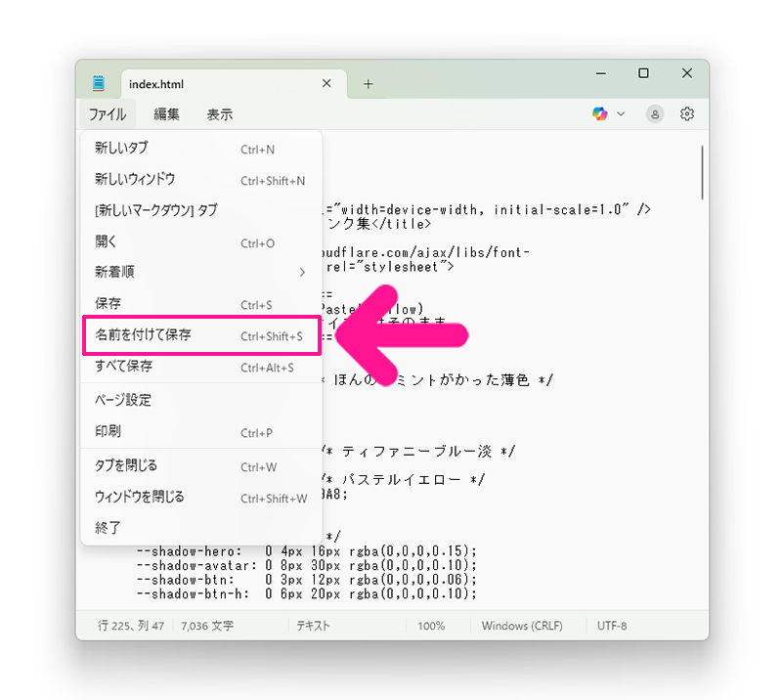Select 名前を付けて保存 from the menu

tap(143, 335)
